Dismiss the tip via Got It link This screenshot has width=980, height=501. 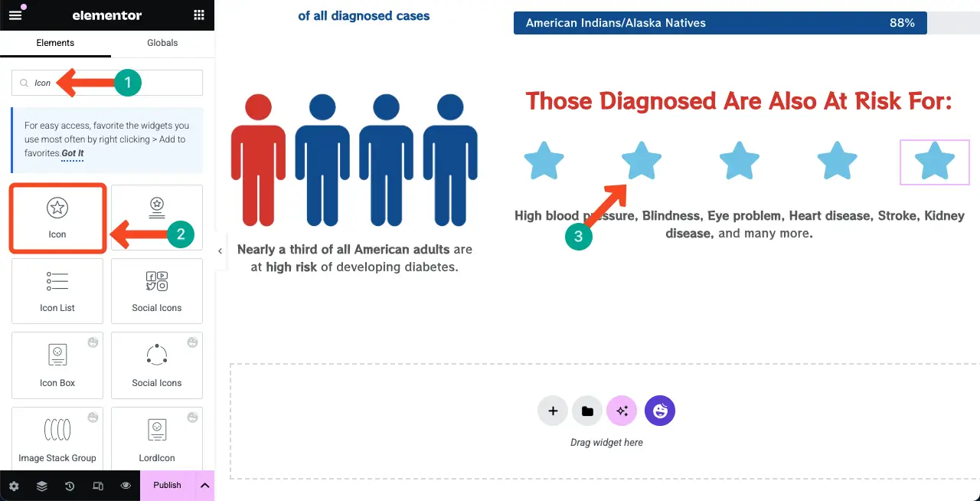click(x=73, y=153)
